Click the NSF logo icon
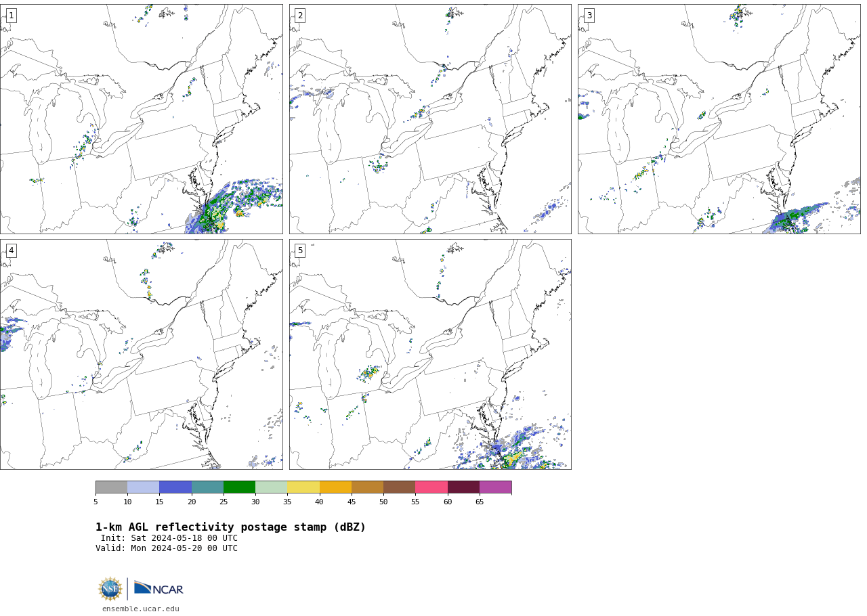 pyautogui.click(x=110, y=589)
